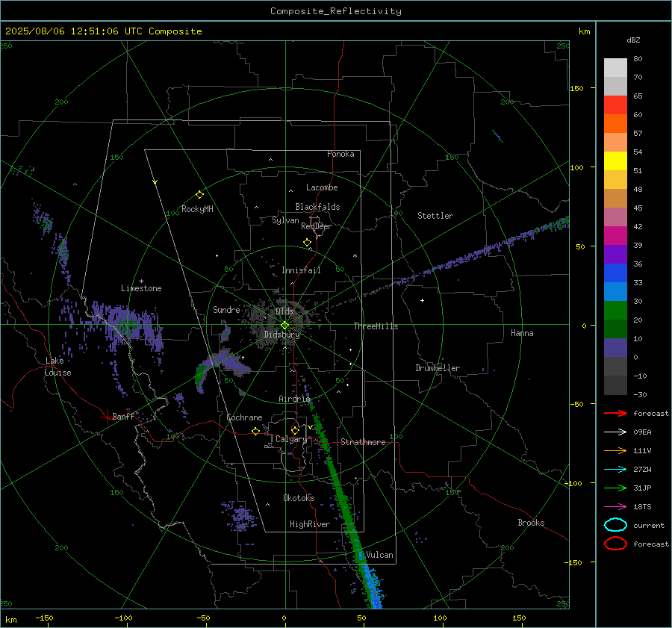Image resolution: width=672 pixels, height=628 pixels.
Task: Click the 100 tick on bottom axis
Action: pos(440,618)
